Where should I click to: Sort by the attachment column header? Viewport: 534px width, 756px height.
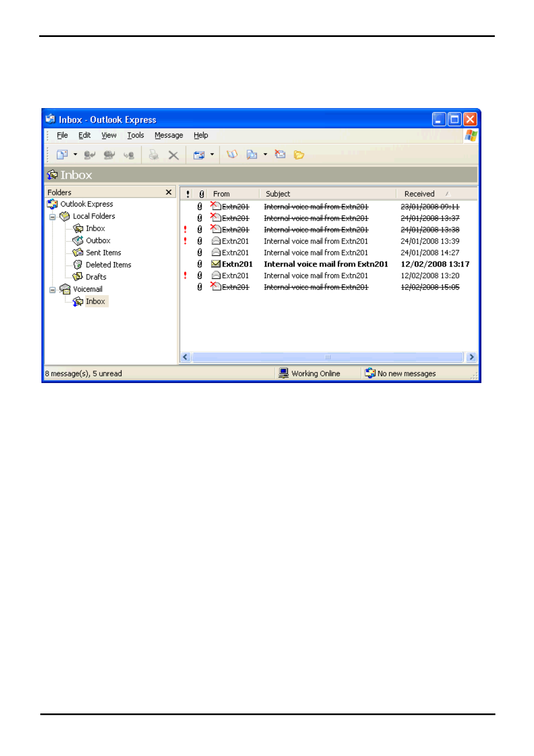202,194
